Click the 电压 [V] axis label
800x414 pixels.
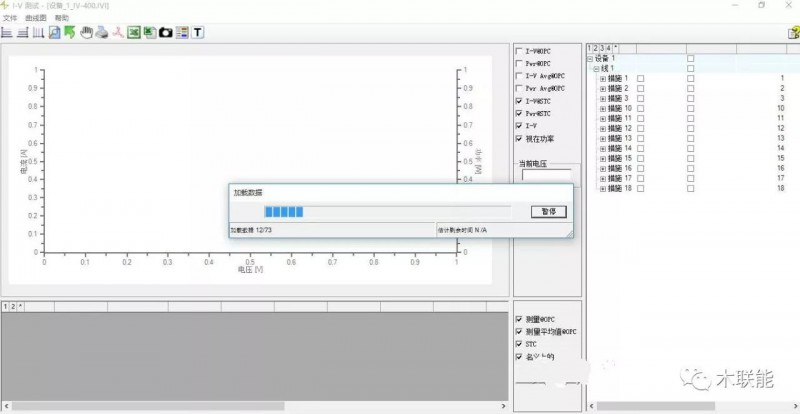point(250,269)
